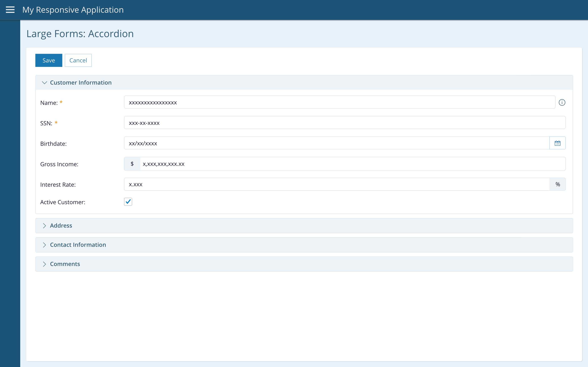Click the Gross Income amount field
Viewport: 588px width, 367px height.
[x=352, y=164]
